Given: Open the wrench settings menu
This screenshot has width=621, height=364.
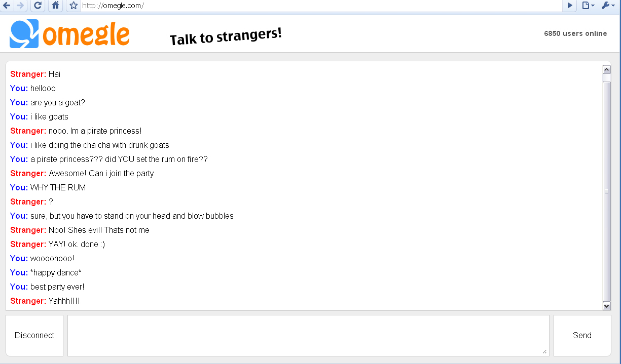Looking at the screenshot, I should click(608, 6).
